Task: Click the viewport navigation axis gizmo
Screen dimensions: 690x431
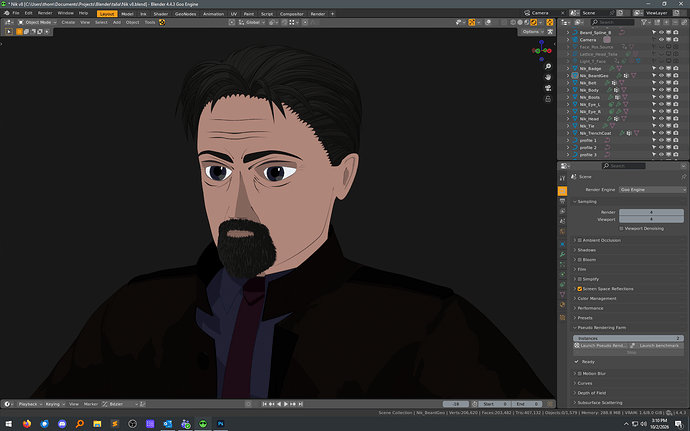Action: click(542, 50)
